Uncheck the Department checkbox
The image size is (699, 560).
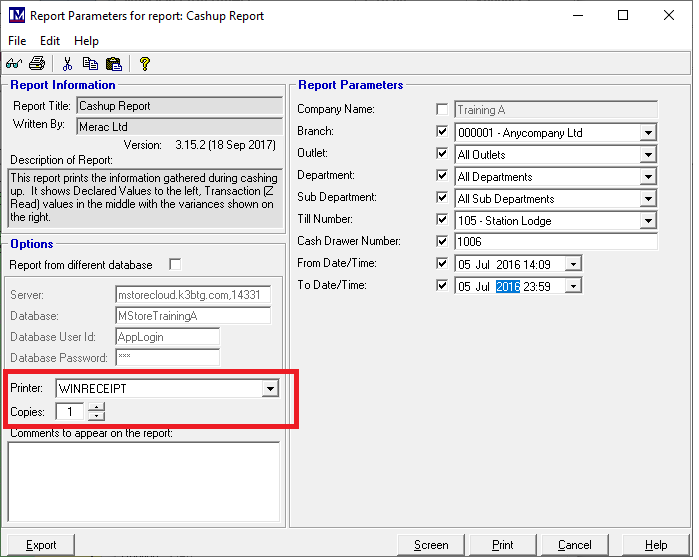(x=442, y=175)
